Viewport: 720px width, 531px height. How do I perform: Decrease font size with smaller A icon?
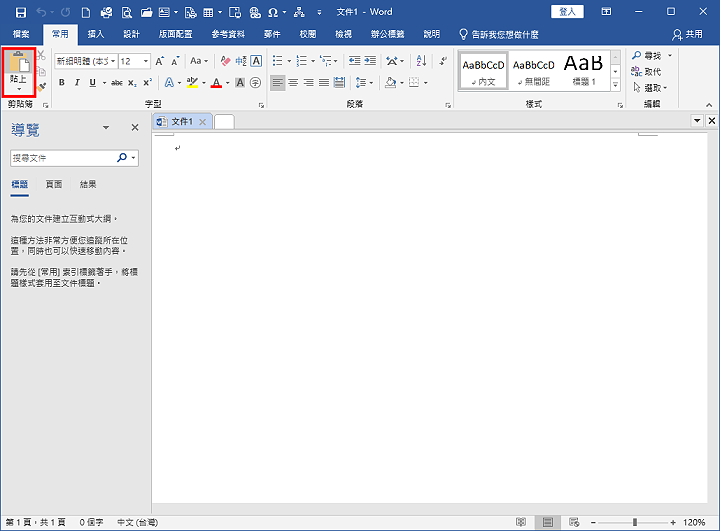coord(175,61)
